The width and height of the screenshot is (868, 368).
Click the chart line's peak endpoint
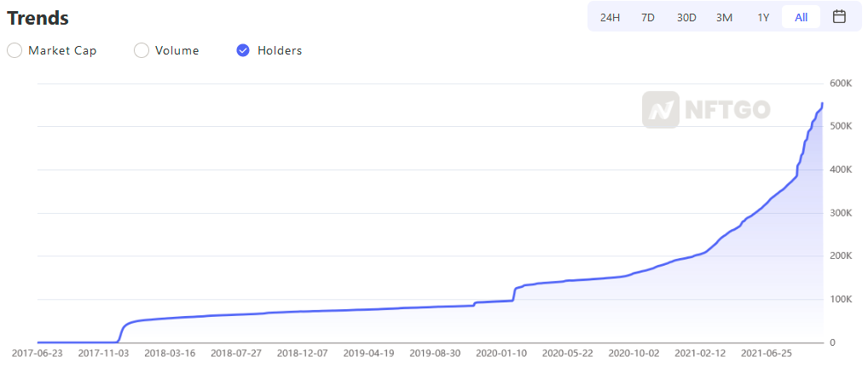point(823,103)
